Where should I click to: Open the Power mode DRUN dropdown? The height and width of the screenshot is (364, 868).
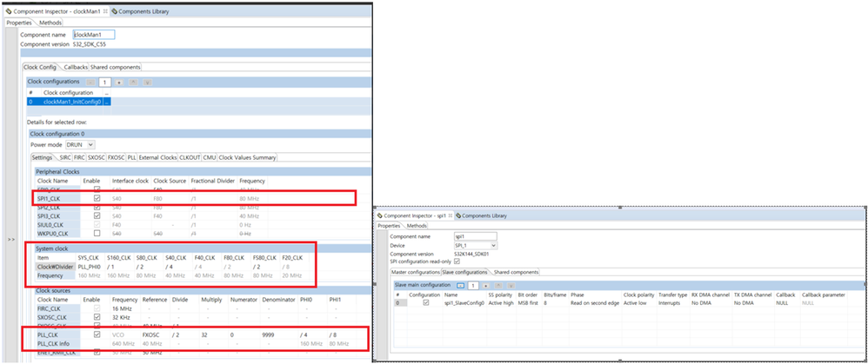80,144
